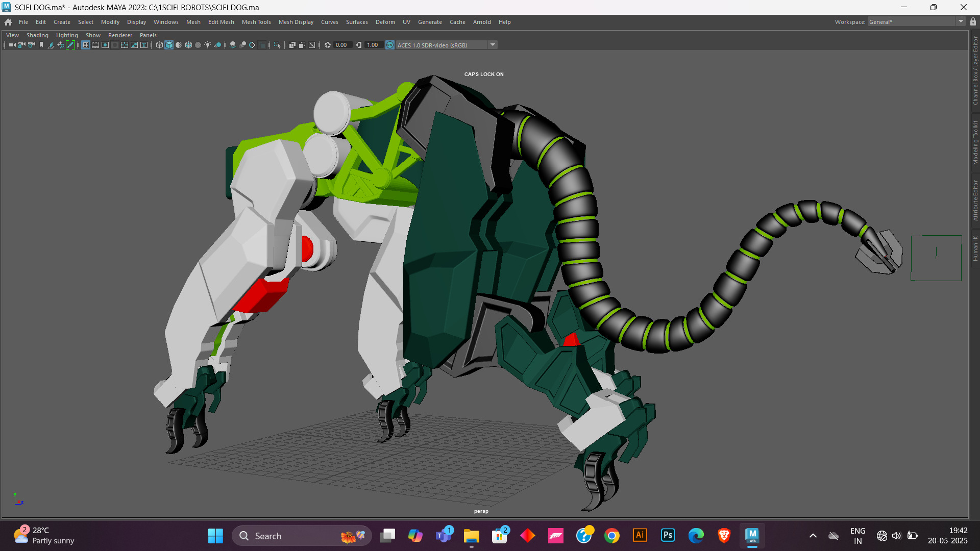Open the UV menu
Image resolution: width=980 pixels, height=551 pixels.
pyautogui.click(x=406, y=22)
